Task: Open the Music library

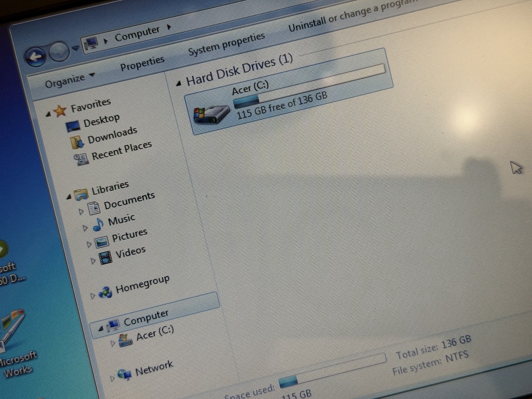Action: click(121, 219)
